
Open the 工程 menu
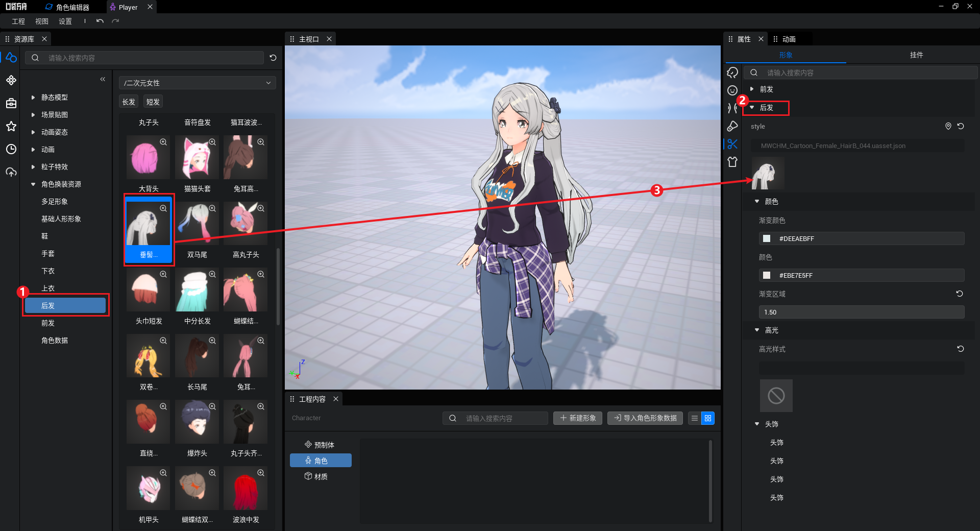[x=18, y=21]
